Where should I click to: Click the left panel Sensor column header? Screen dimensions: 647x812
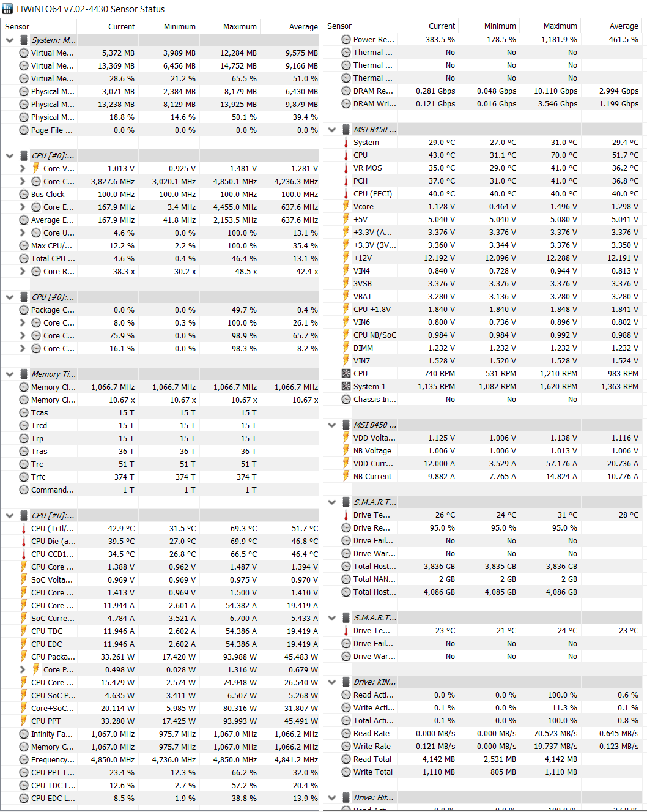click(39, 26)
